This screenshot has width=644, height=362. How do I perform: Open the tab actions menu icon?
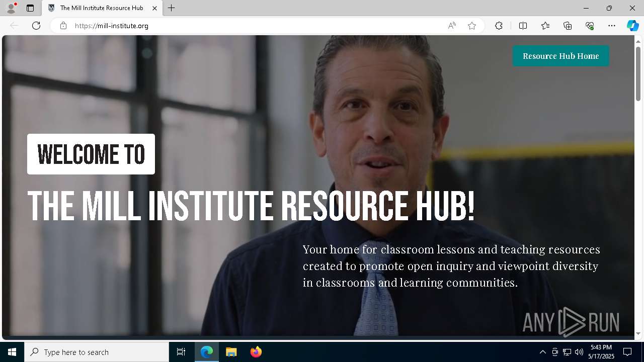point(30,8)
